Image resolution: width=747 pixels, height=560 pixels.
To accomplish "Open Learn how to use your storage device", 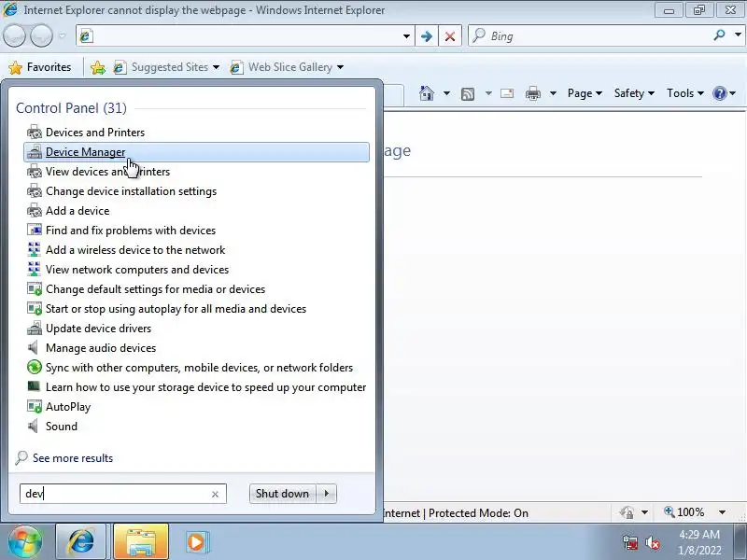I will coord(196,387).
